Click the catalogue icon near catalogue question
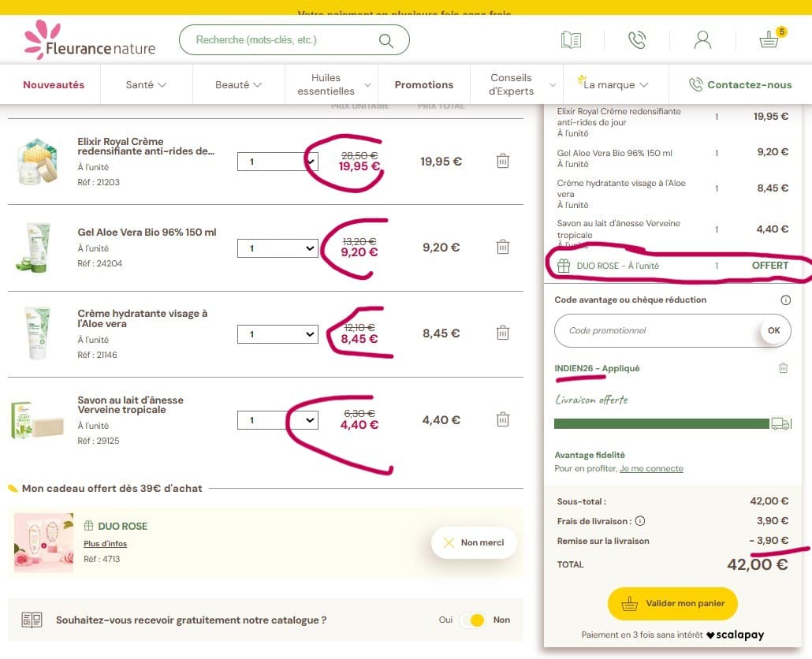Viewport: 812px width, 659px height. pyautogui.click(x=32, y=620)
